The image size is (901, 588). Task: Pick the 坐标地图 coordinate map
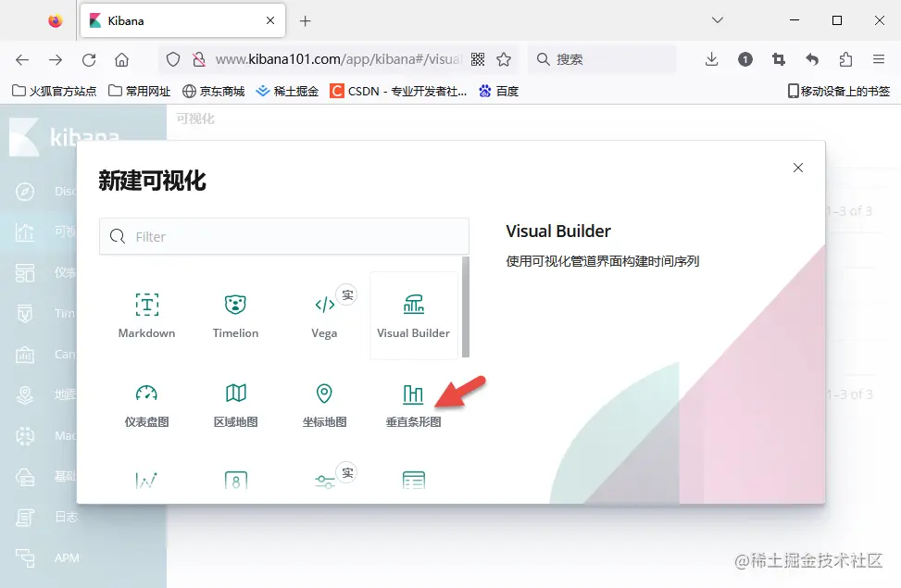point(324,405)
